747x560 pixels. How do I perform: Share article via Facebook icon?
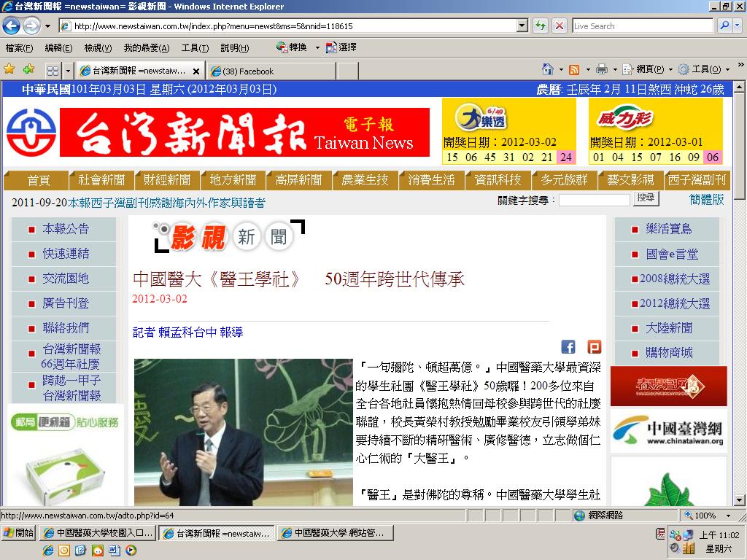point(568,346)
